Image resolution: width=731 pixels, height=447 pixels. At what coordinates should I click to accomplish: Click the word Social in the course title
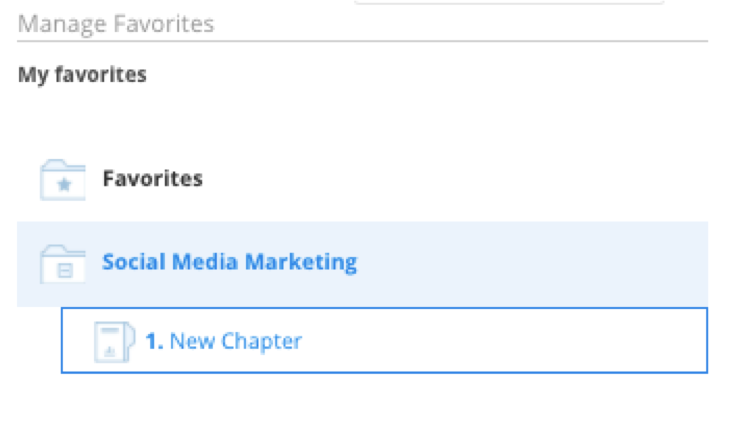point(134,262)
